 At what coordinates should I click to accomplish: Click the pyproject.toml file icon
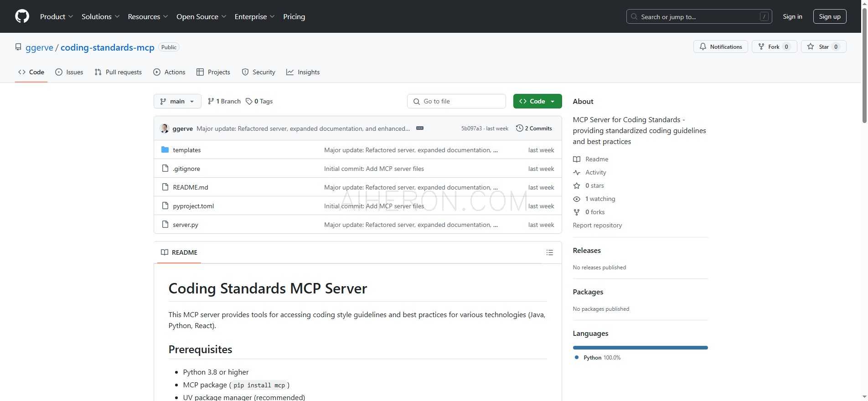click(165, 206)
